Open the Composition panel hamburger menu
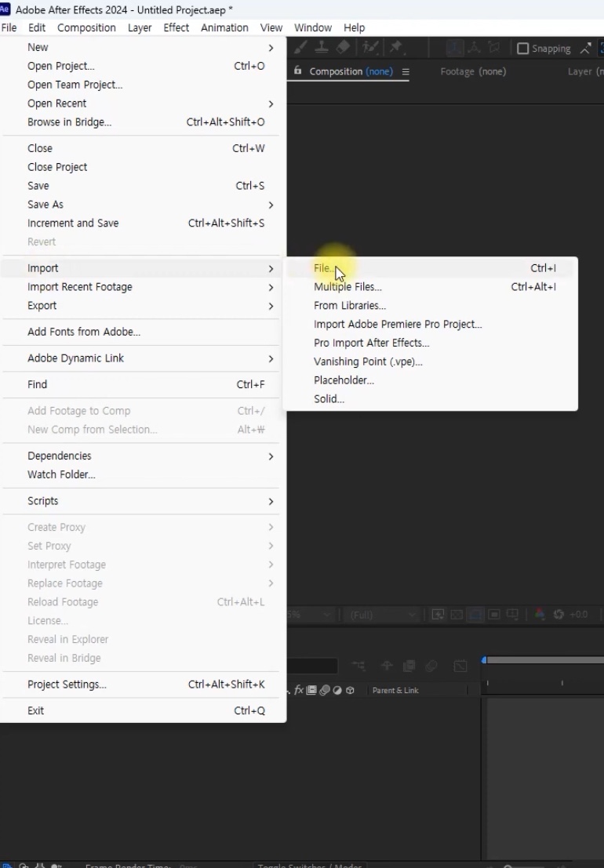The height and width of the screenshot is (868, 604). pyautogui.click(x=406, y=72)
